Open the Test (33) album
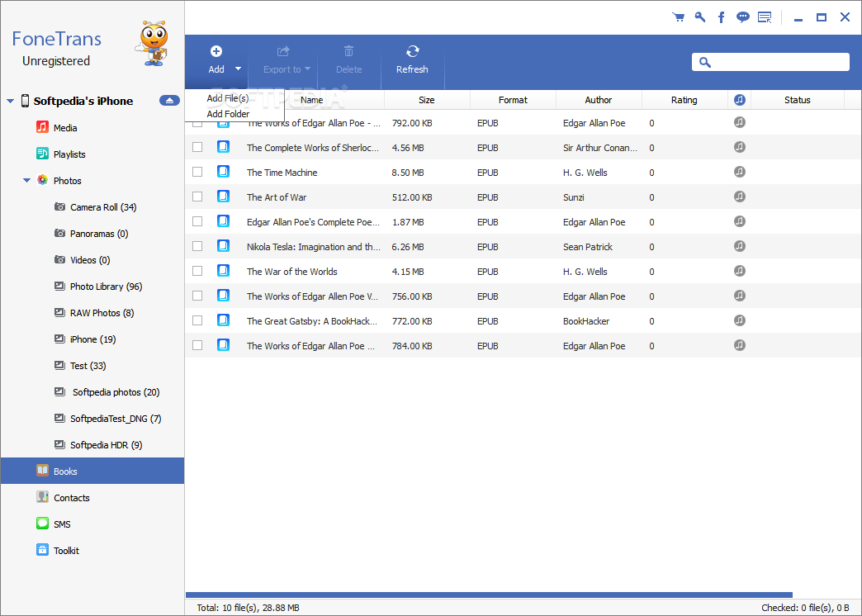This screenshot has height=616, width=862. (88, 366)
